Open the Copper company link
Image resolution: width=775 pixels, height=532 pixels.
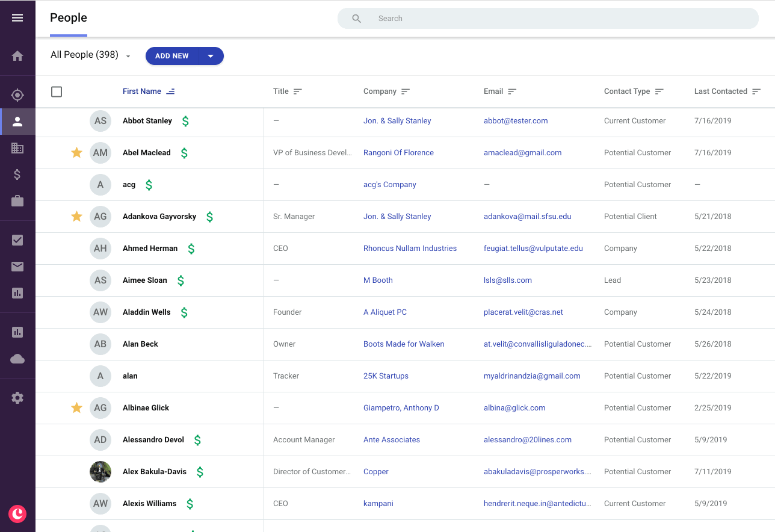click(x=376, y=472)
